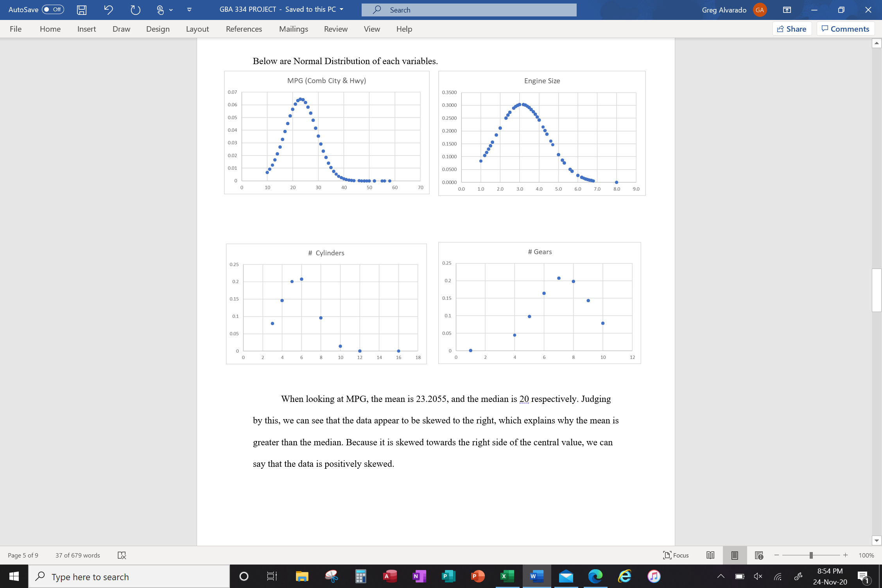This screenshot has height=588, width=882.
Task: Click the Undo arrow icon
Action: point(108,10)
